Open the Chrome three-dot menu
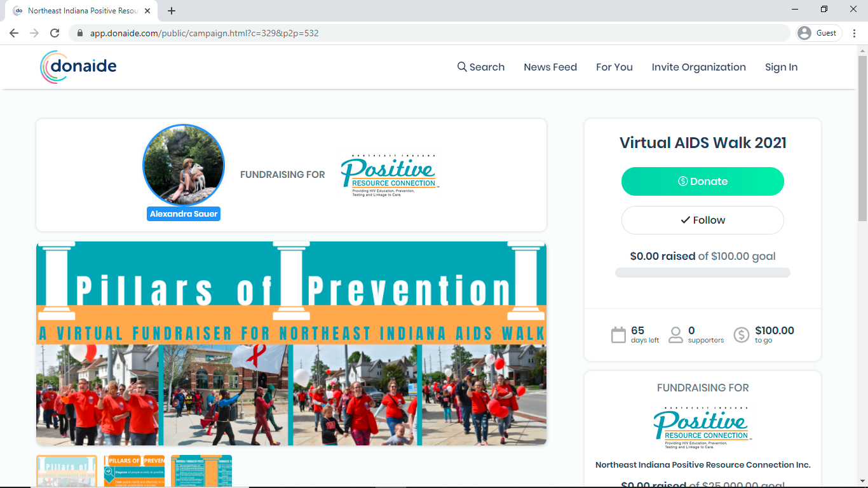The image size is (868, 488). pos(855,33)
